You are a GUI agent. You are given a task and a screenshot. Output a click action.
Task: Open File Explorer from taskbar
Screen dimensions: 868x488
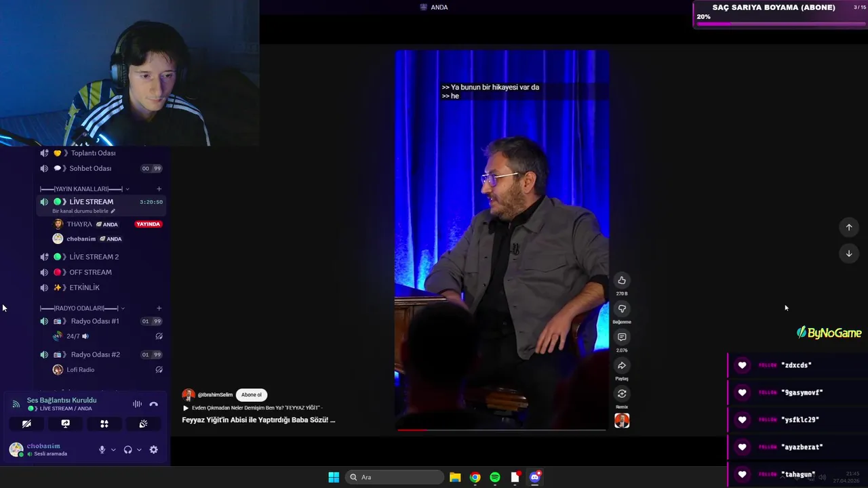pos(455,477)
